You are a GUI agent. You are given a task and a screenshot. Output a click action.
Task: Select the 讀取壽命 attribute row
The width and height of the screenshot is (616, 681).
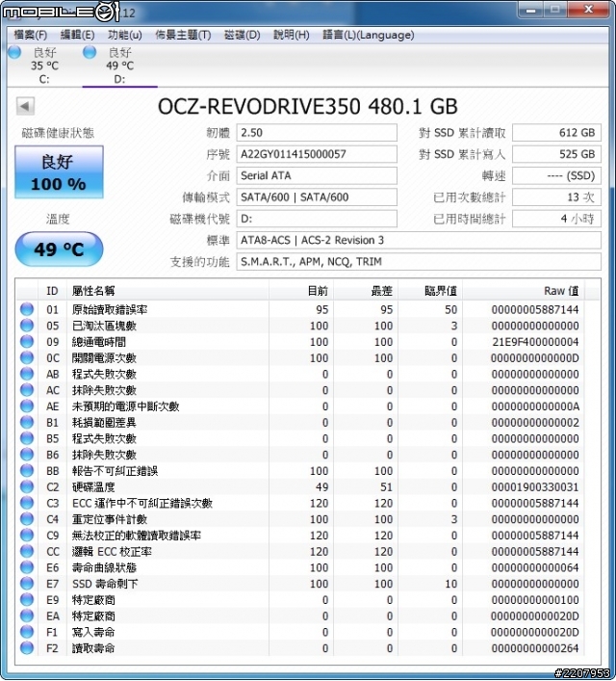point(300,648)
